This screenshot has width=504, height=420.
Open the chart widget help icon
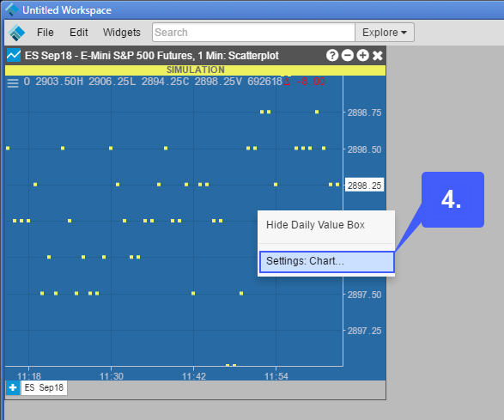332,55
